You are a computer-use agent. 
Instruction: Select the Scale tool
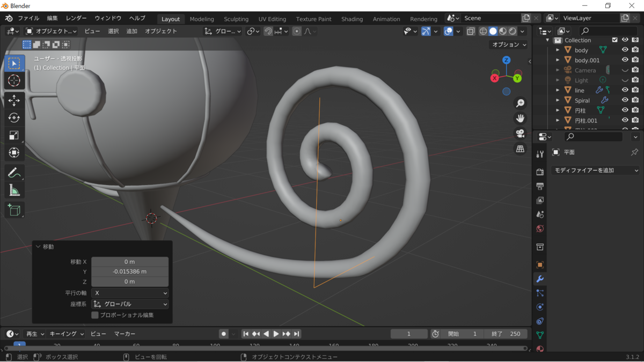(x=14, y=136)
